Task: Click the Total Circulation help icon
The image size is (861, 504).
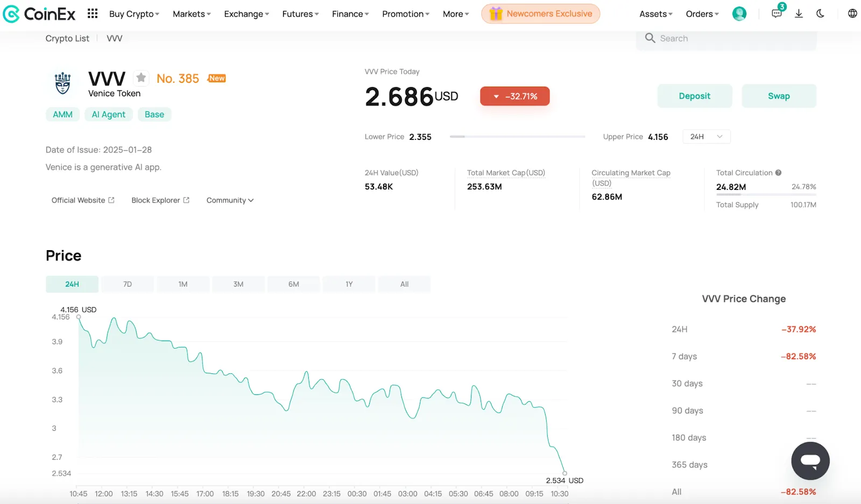Action: point(778,173)
